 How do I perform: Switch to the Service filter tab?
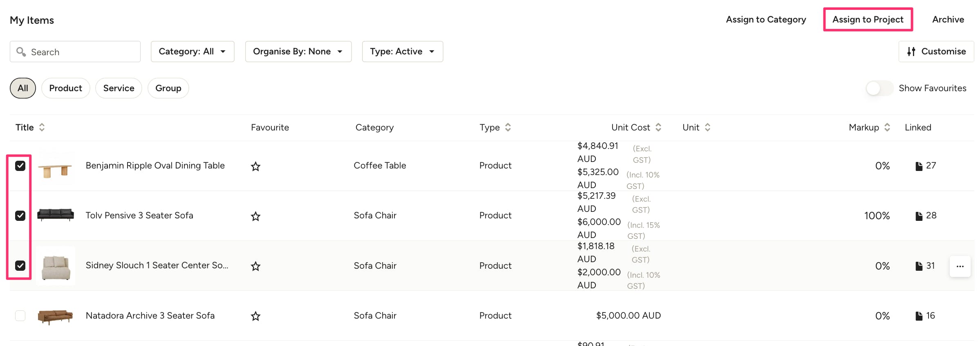(x=119, y=88)
